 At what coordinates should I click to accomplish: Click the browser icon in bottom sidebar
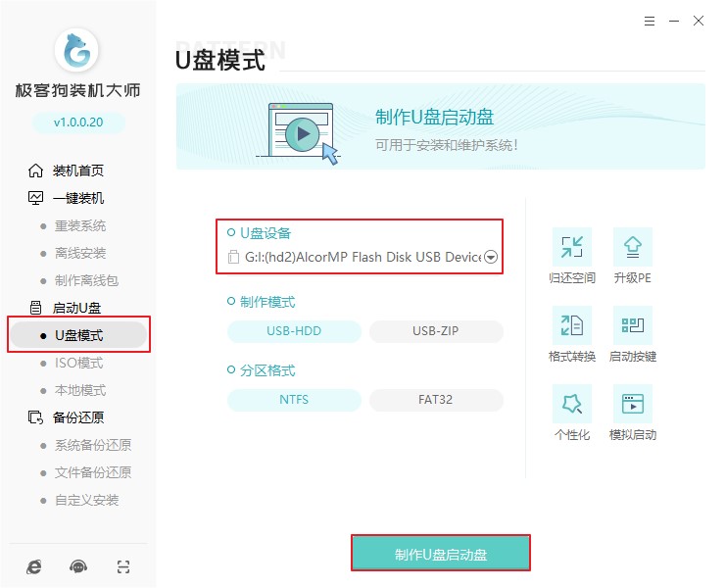[35, 566]
